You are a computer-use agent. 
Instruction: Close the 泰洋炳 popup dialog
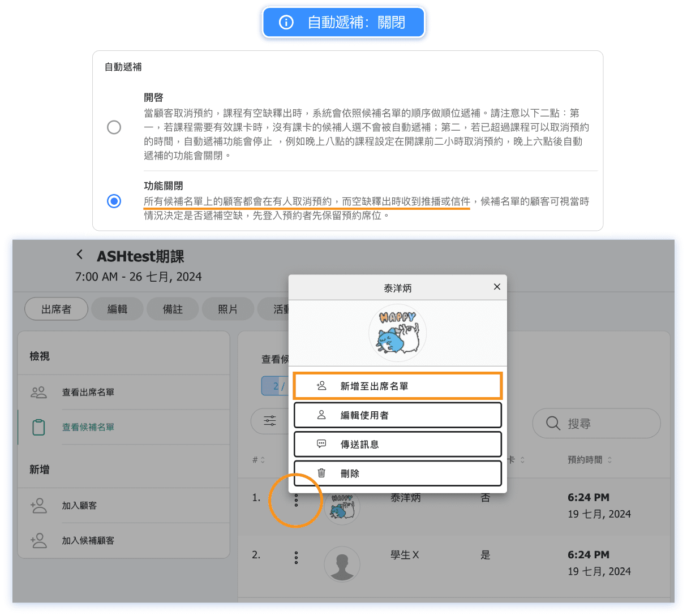pyautogui.click(x=497, y=287)
